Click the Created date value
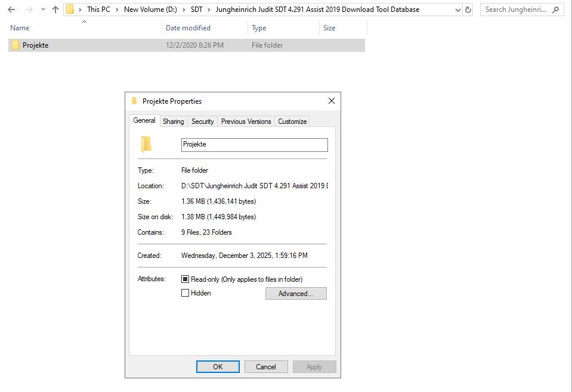The width and height of the screenshot is (572, 392). point(245,256)
